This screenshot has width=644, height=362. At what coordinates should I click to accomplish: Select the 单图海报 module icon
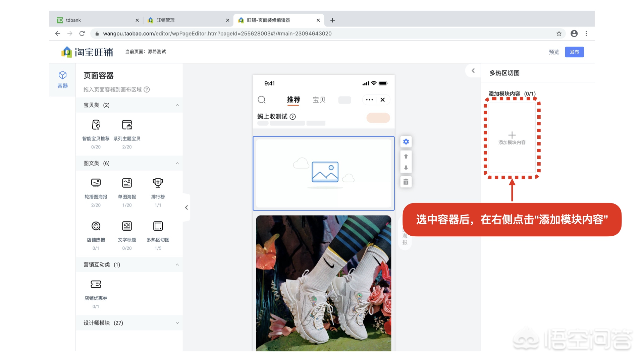pyautogui.click(x=127, y=183)
